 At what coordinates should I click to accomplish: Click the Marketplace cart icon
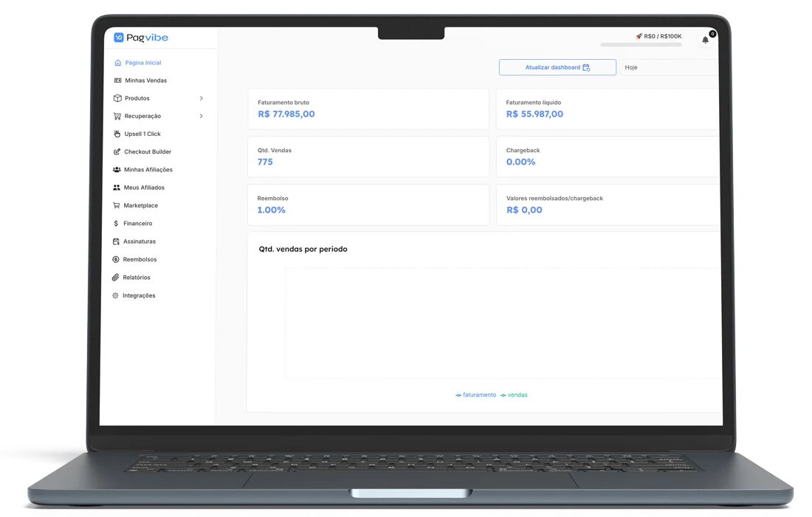pos(116,205)
